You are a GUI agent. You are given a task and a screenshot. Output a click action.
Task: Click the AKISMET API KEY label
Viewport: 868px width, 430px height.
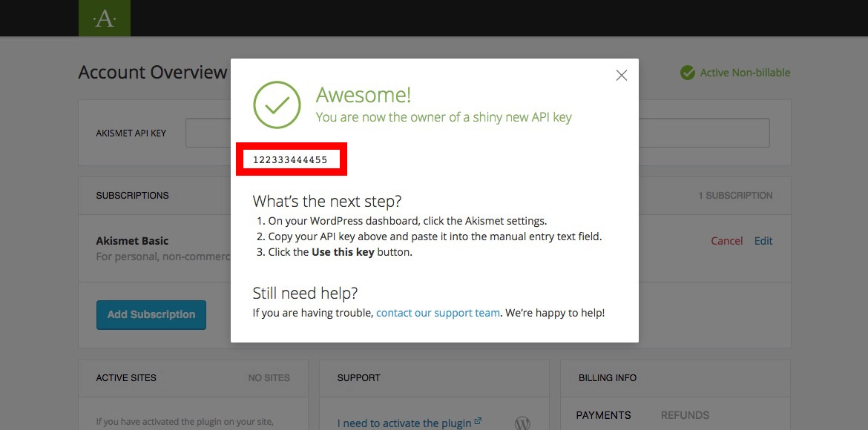coord(131,133)
